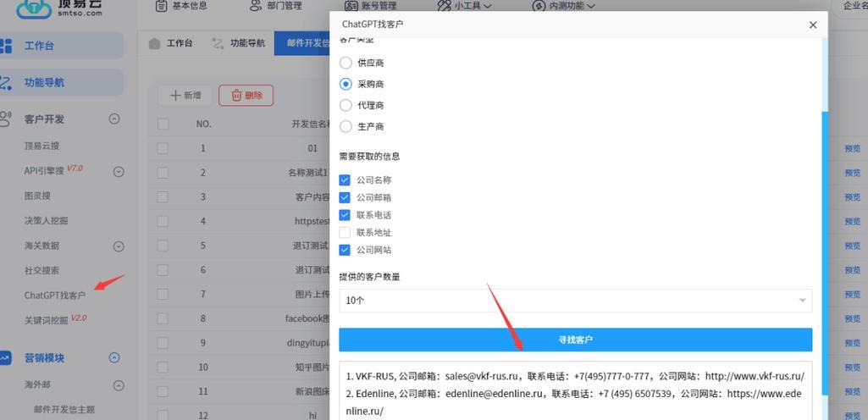Click 预览 link for row 1
This screenshot has width=868, height=420.
click(853, 148)
